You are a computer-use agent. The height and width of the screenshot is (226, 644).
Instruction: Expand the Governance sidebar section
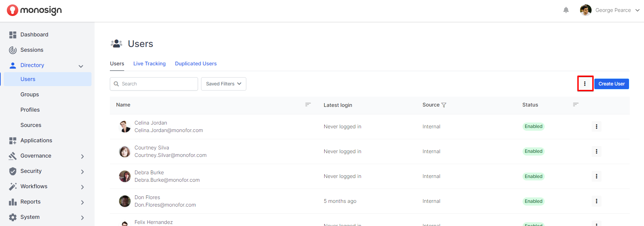tap(82, 156)
